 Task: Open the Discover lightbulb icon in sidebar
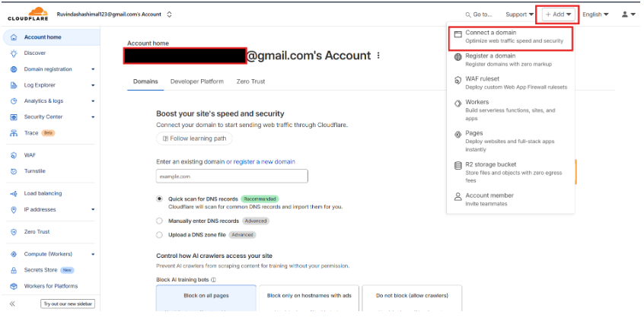[x=14, y=53]
